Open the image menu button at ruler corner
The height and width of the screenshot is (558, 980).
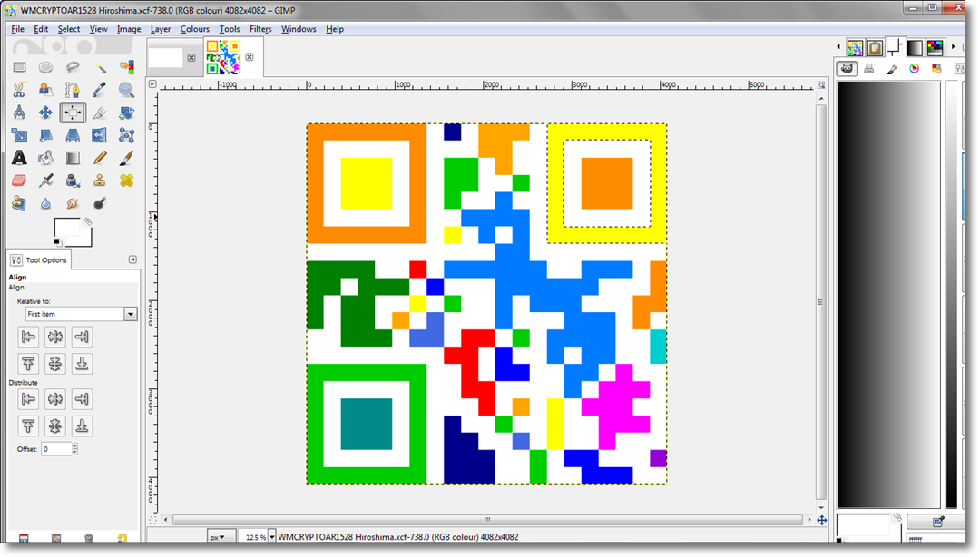(x=152, y=83)
